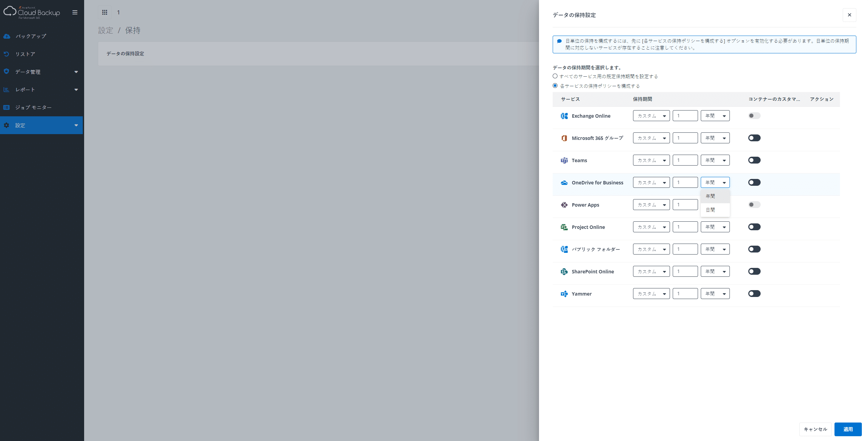Toggle container customization for Teams
This screenshot has height=441, width=868.
754,160
